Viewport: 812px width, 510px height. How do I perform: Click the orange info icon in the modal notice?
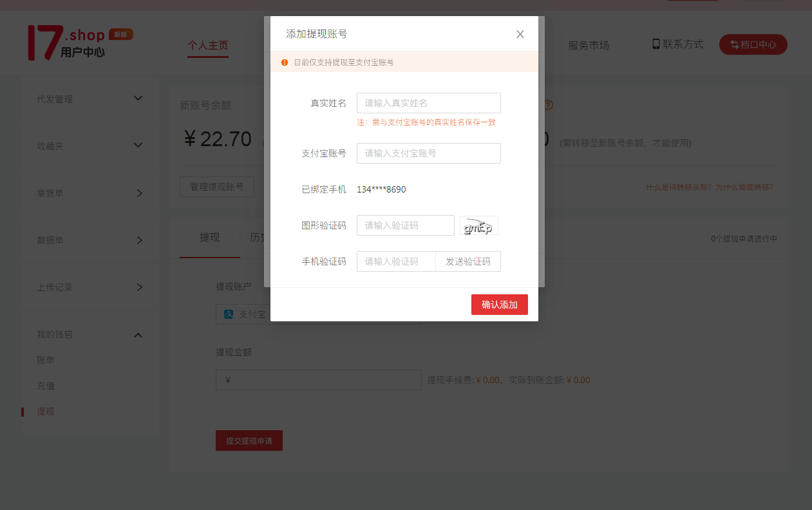(x=284, y=61)
